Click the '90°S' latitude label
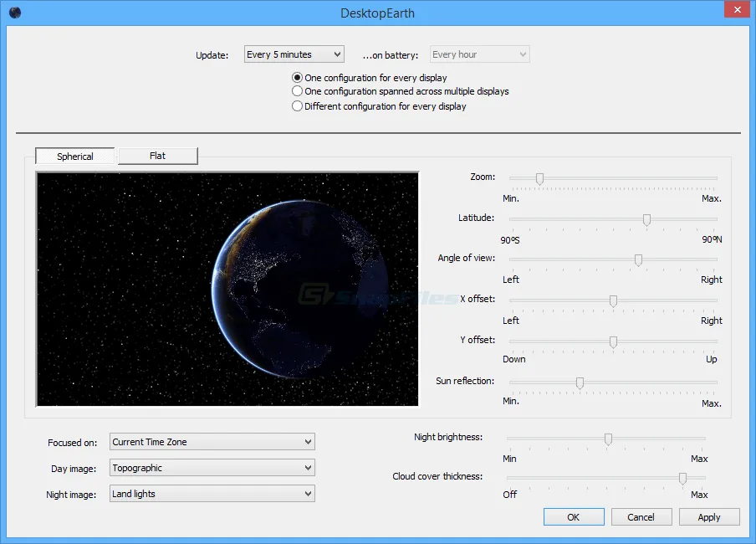The height and width of the screenshot is (544, 756). pos(510,240)
